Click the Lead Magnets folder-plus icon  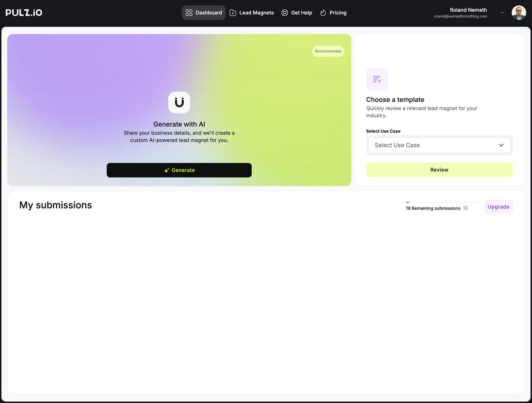233,13
